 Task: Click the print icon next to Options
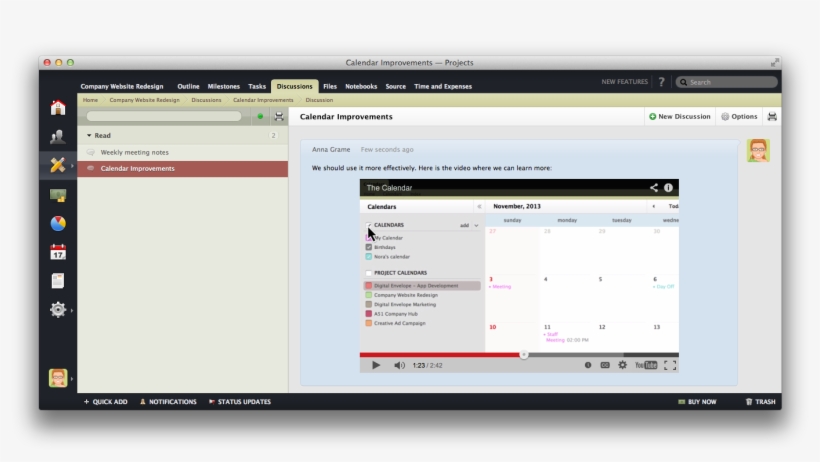point(772,117)
